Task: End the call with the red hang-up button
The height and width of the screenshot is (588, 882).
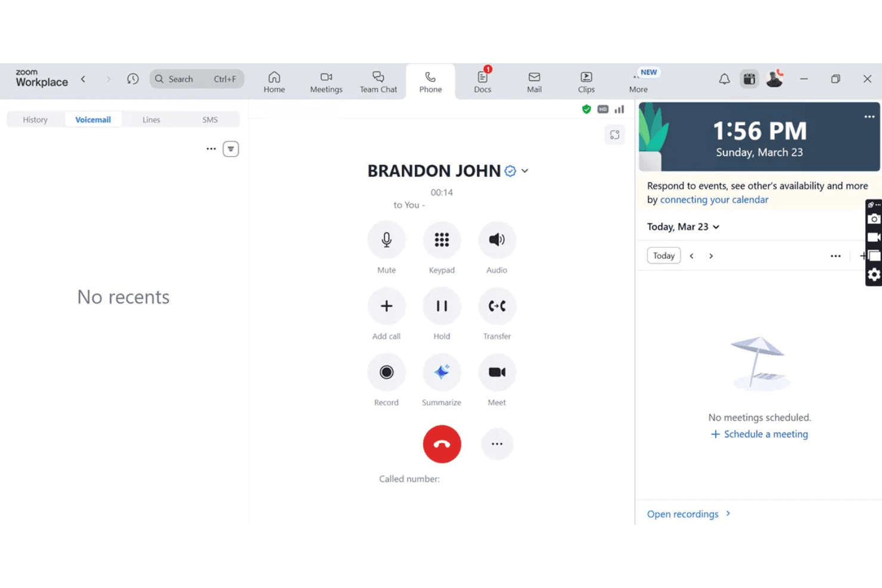Action: [442, 444]
